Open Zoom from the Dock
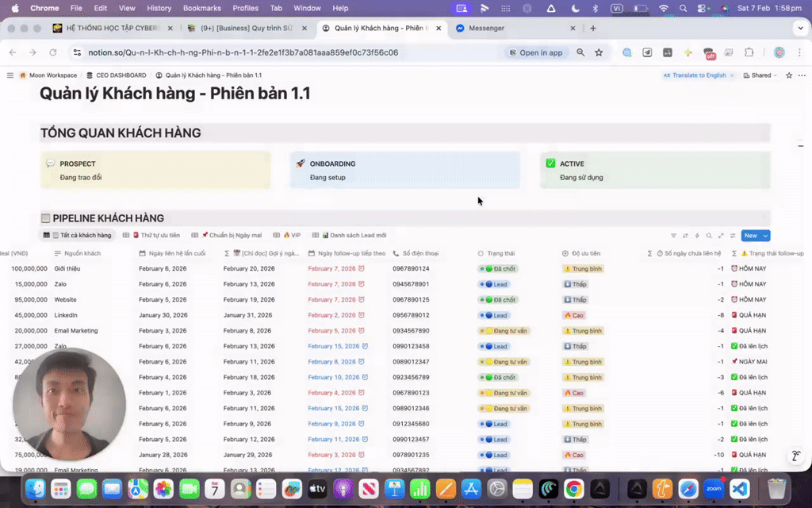Screen dimensions: 812x508 coord(714,488)
